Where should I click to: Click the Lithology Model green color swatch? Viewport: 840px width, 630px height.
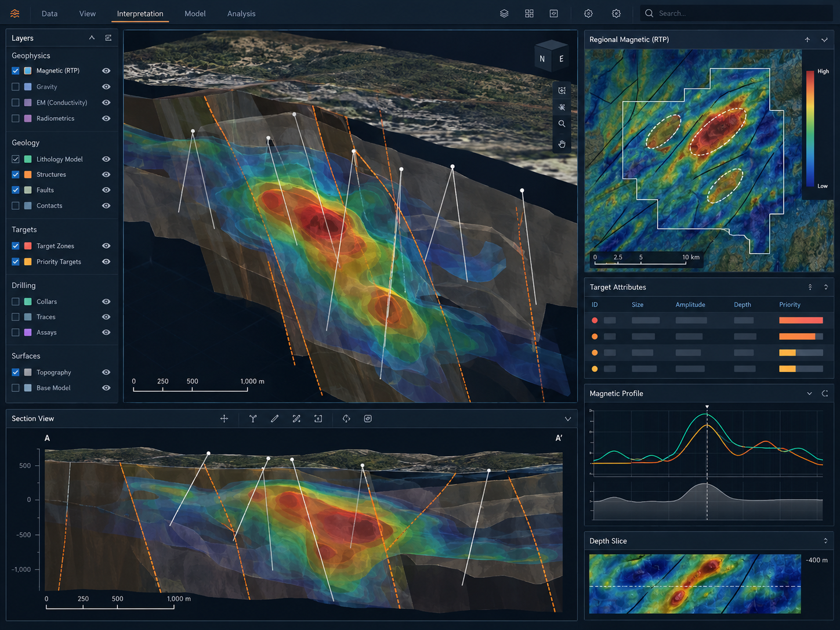[28, 159]
